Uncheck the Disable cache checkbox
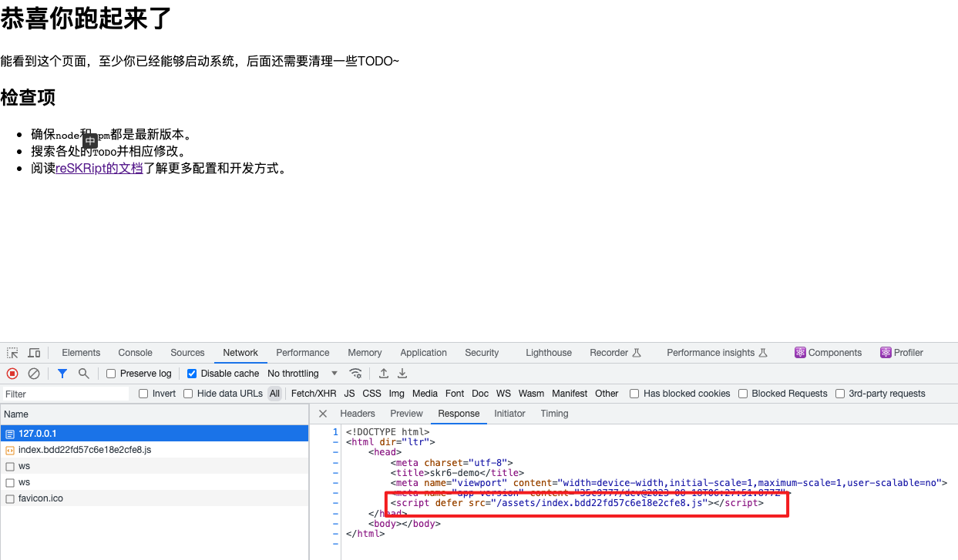Image resolution: width=958 pixels, height=560 pixels. point(192,374)
